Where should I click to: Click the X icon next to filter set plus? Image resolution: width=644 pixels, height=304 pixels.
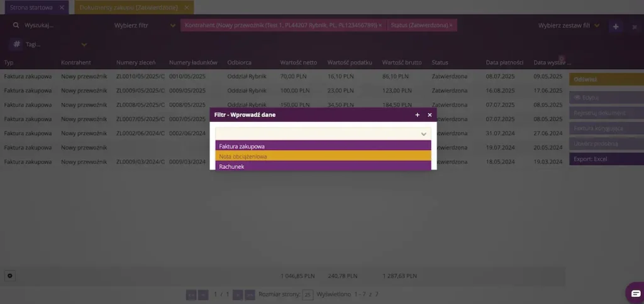point(635,27)
